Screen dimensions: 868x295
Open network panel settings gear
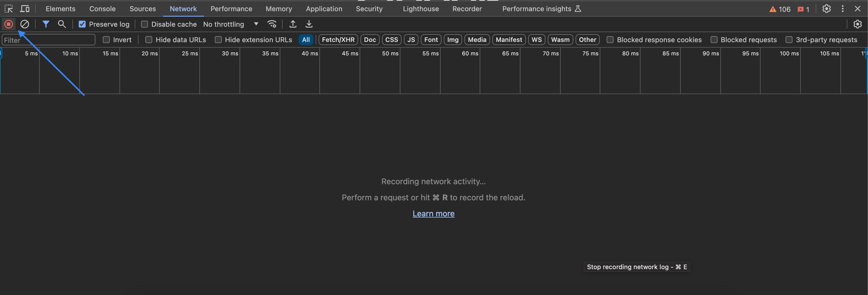[x=858, y=24]
